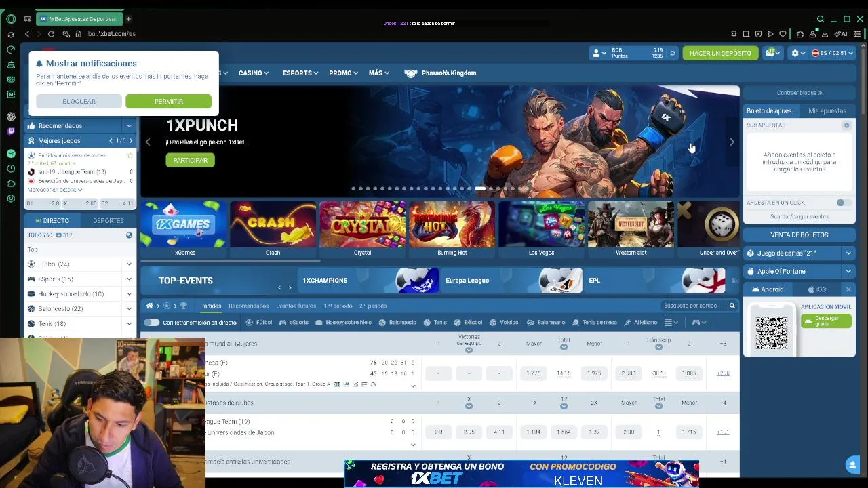Add Partidos amistosos de clubes to favorites star

130,155
